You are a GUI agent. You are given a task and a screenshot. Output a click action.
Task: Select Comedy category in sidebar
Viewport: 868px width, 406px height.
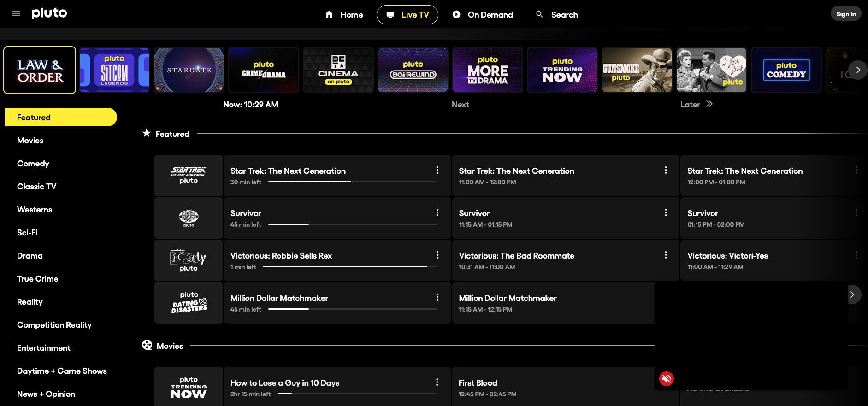coord(33,164)
